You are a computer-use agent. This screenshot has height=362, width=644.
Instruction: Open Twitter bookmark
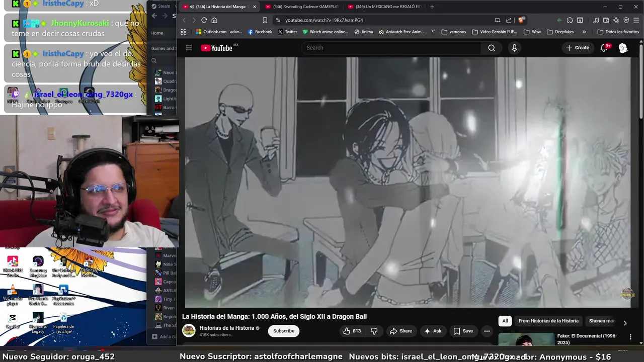[287, 32]
